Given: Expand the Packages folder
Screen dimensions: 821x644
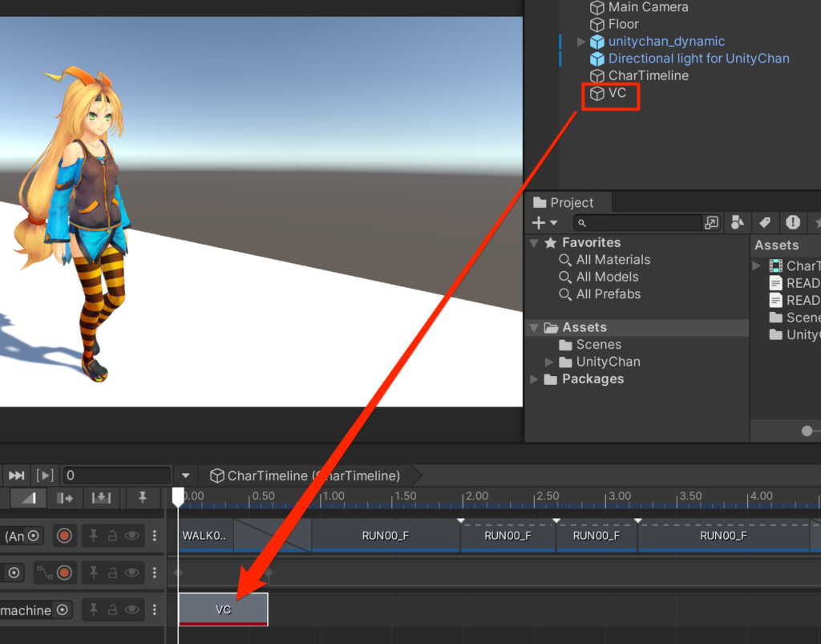Looking at the screenshot, I should coord(534,379).
